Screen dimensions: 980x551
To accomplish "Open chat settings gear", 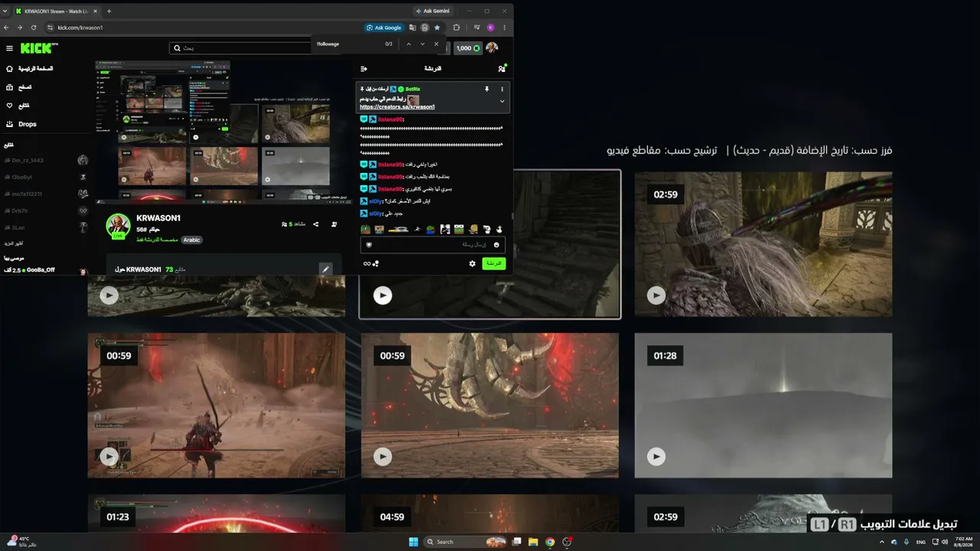I will [472, 263].
